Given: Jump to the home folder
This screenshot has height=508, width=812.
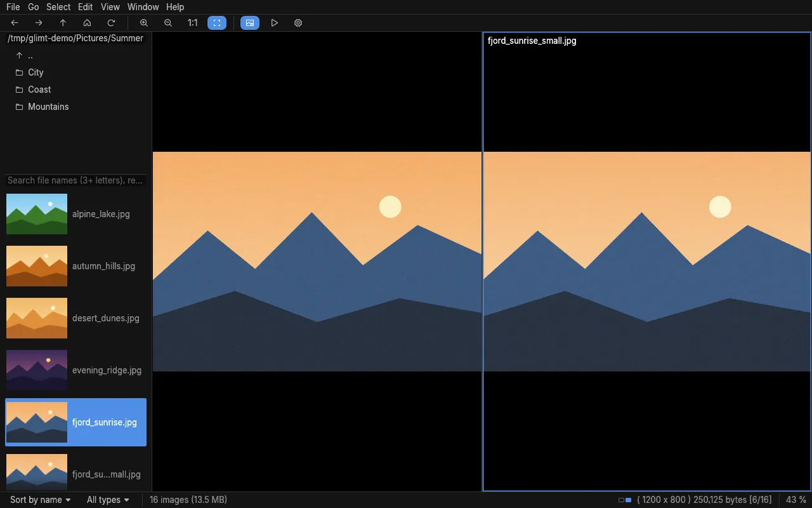Looking at the screenshot, I should click(87, 23).
